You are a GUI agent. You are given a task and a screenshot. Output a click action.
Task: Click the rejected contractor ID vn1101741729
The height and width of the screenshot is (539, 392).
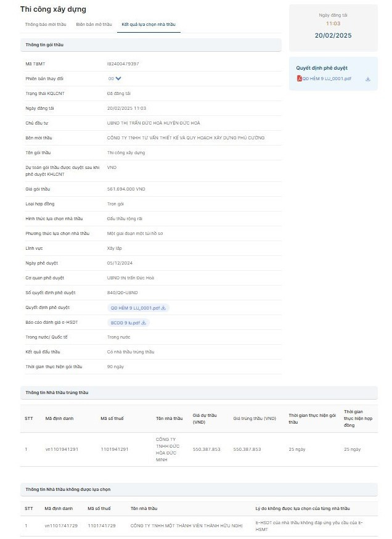click(x=61, y=525)
